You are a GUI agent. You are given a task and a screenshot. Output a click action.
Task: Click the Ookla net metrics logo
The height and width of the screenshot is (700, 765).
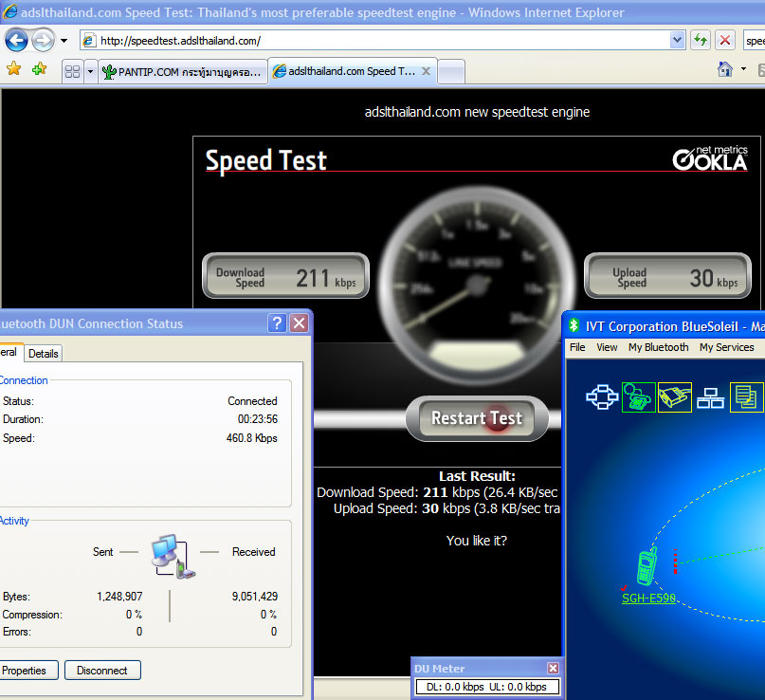tap(710, 158)
